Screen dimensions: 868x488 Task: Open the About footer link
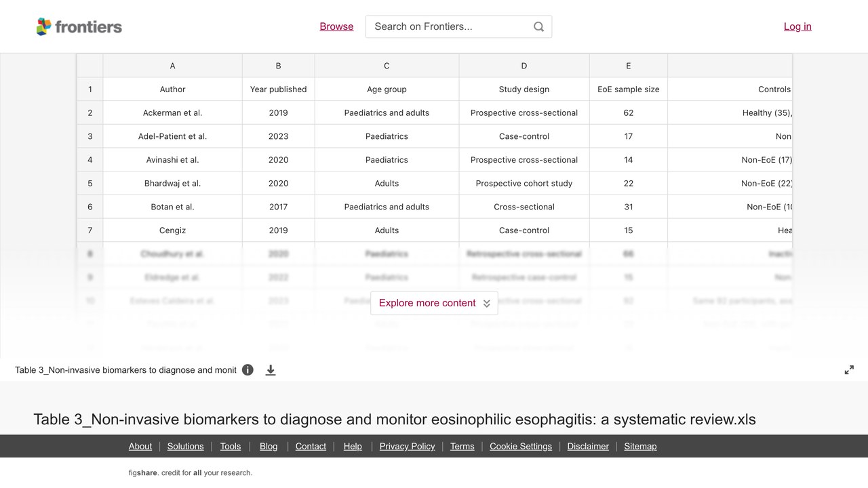[140, 446]
